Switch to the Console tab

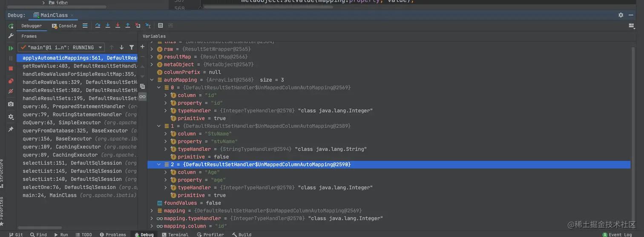tap(64, 26)
